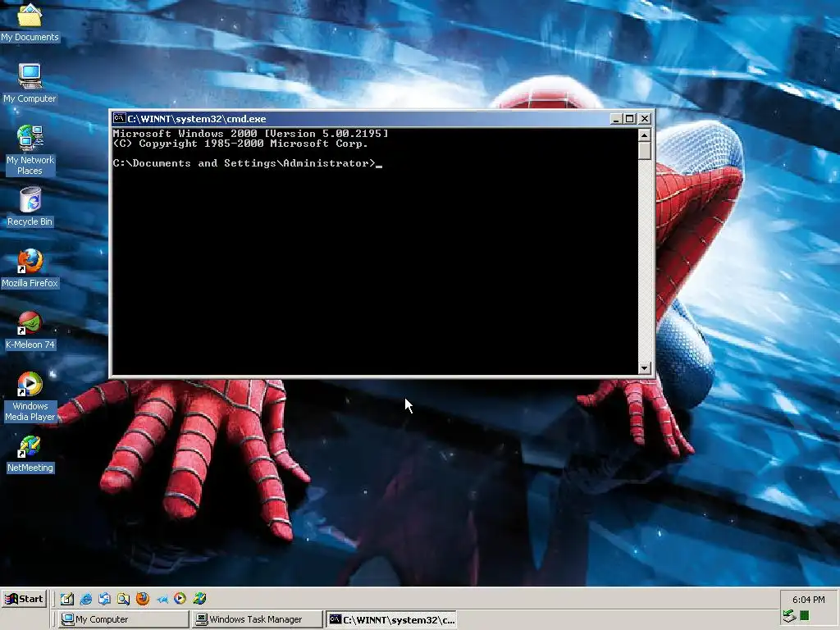Select the Windows Media Player desktop shortcut

(30, 396)
